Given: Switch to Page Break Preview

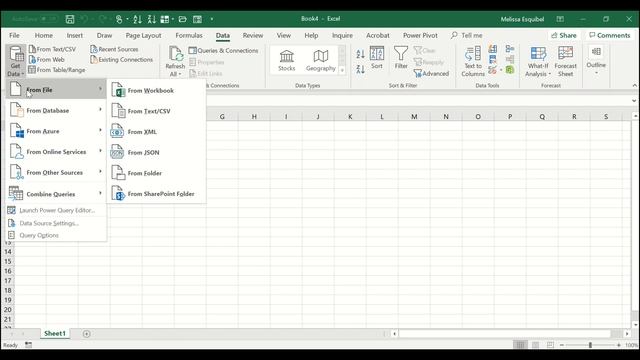Looking at the screenshot, I should tap(550, 345).
